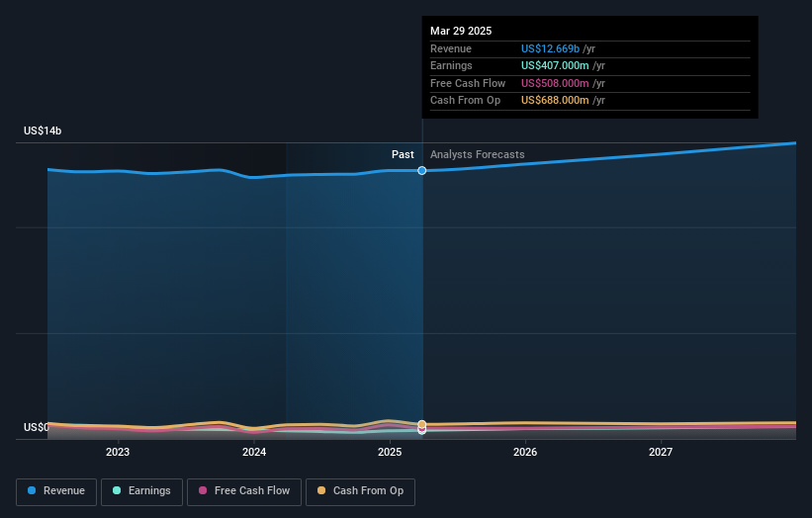Click the 2027 x-axis label
The height and width of the screenshot is (518, 812).
click(661, 452)
